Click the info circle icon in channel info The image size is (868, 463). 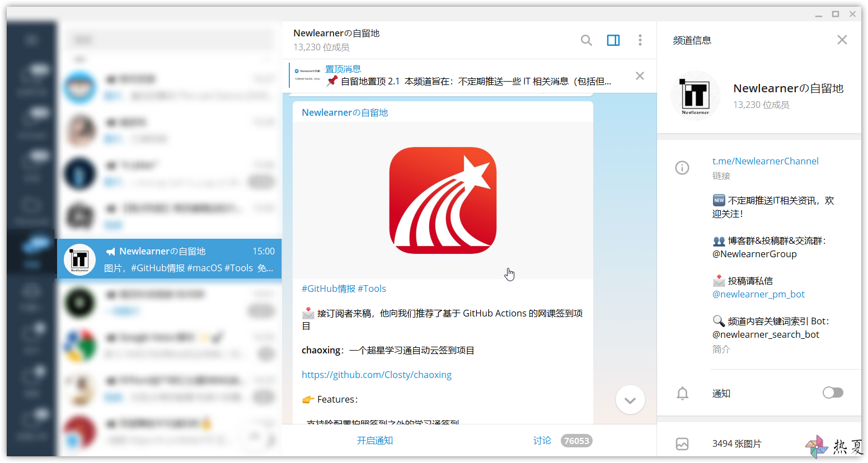click(682, 168)
